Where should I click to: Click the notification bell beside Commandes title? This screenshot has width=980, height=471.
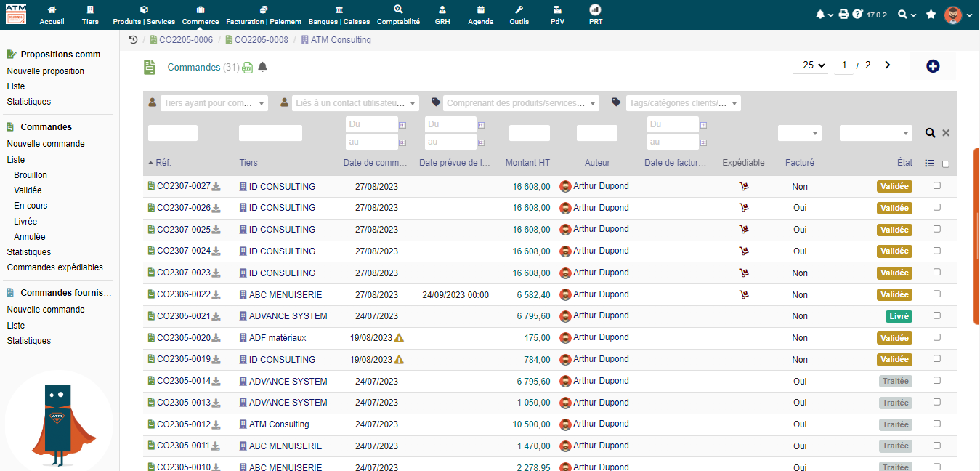[263, 67]
